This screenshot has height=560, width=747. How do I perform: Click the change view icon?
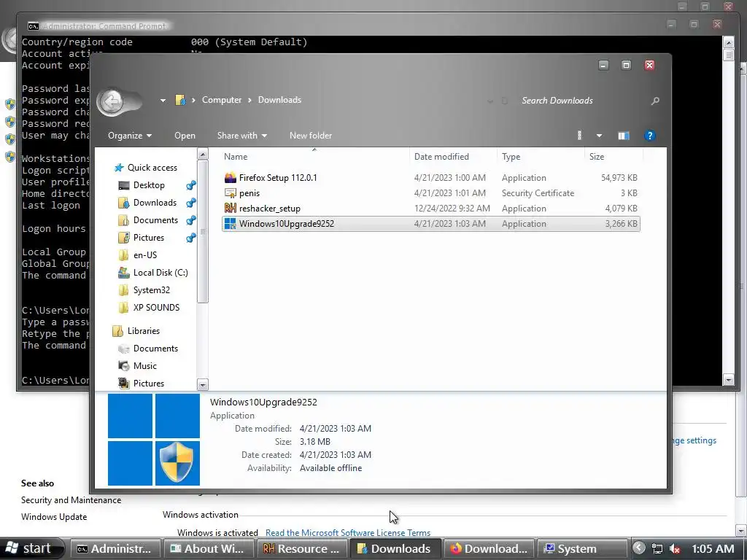[580, 136]
